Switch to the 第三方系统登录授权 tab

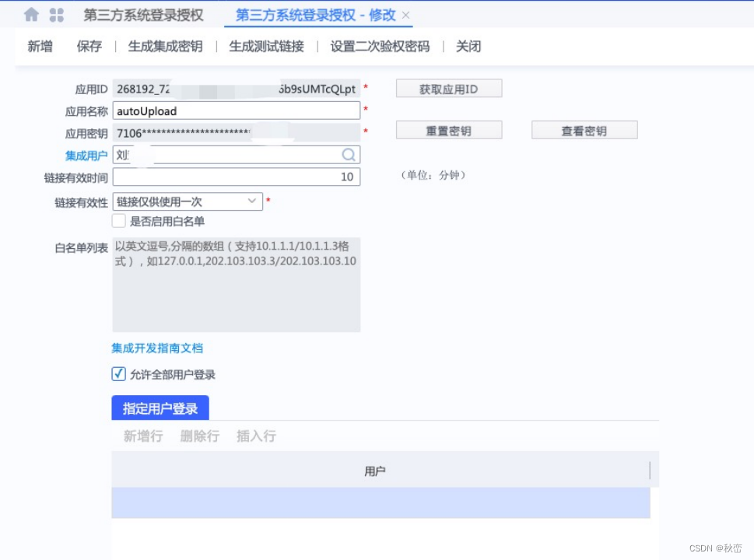(x=143, y=15)
